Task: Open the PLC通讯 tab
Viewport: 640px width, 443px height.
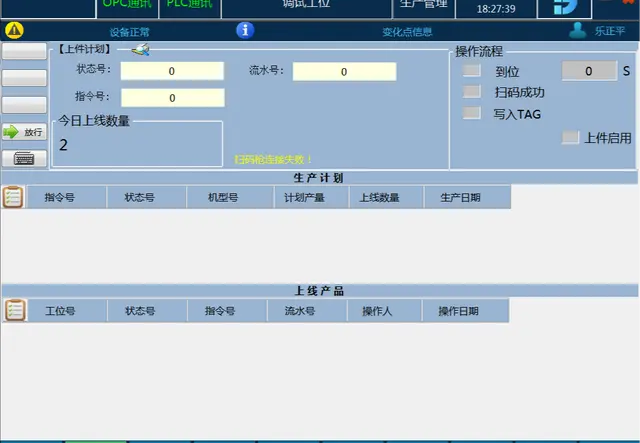Action: 190,7
